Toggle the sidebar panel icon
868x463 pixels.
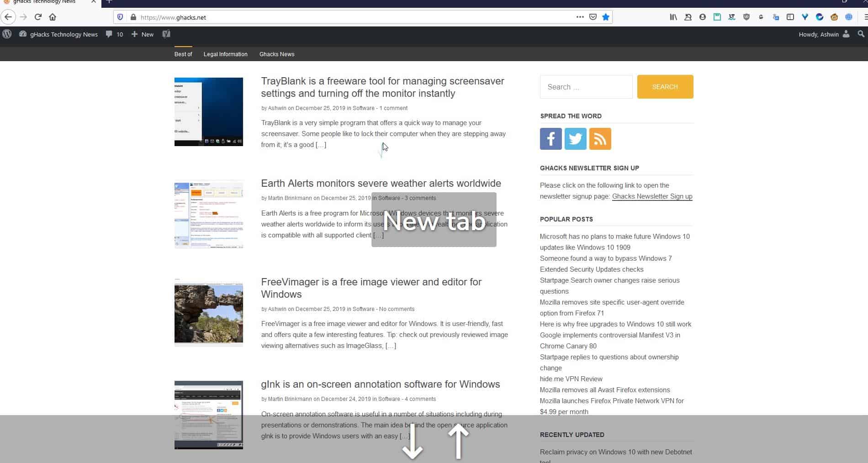click(790, 17)
